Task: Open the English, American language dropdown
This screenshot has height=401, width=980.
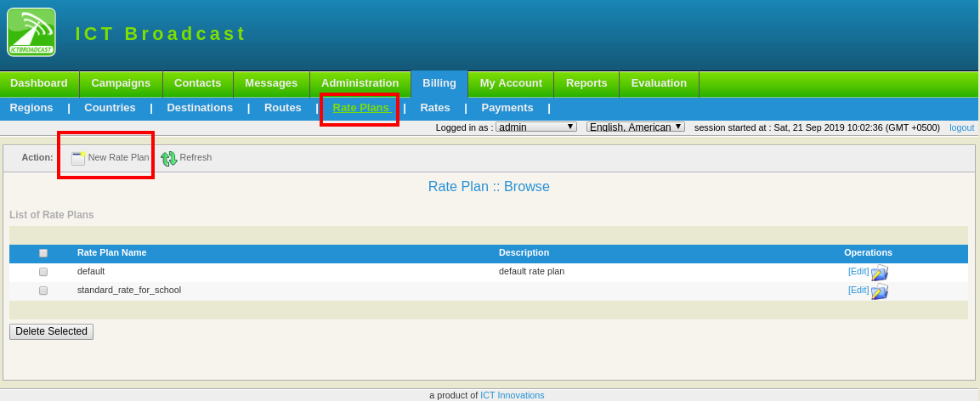Action: (636, 127)
